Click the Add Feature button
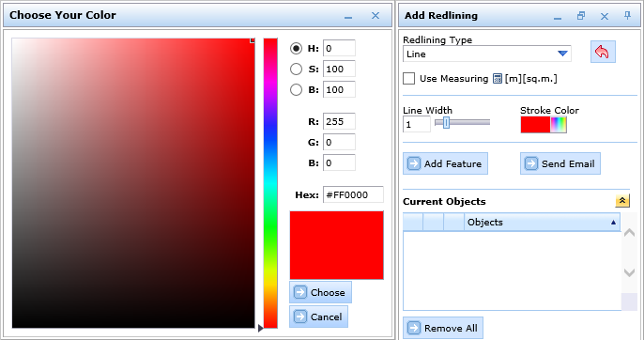Image resolution: width=644 pixels, height=340 pixels. [445, 163]
